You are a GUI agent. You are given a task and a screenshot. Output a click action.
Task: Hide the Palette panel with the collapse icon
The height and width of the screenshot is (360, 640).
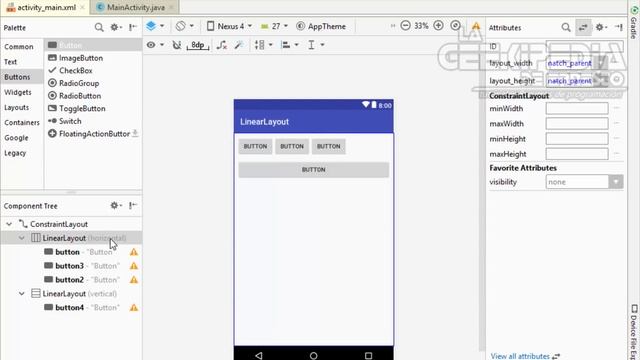pos(133,27)
